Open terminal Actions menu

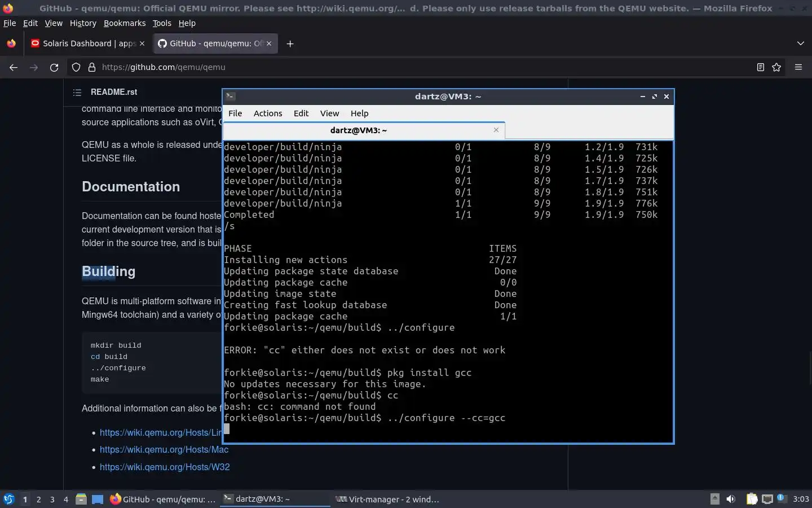click(268, 113)
